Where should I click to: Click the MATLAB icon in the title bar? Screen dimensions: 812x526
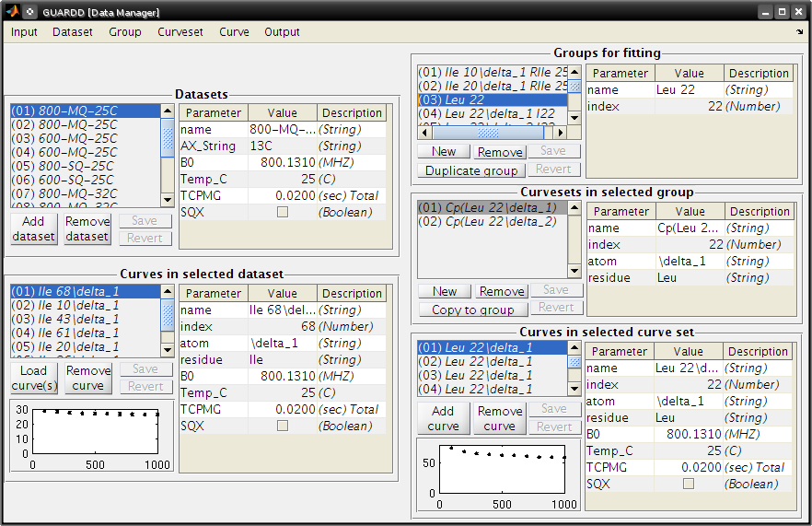(13, 11)
